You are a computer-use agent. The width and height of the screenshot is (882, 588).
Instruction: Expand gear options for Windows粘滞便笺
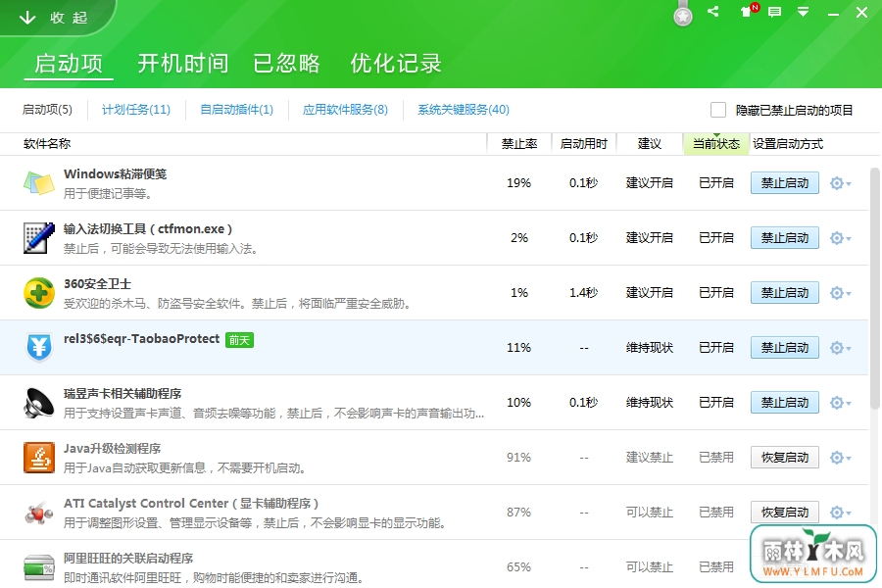[x=841, y=183]
